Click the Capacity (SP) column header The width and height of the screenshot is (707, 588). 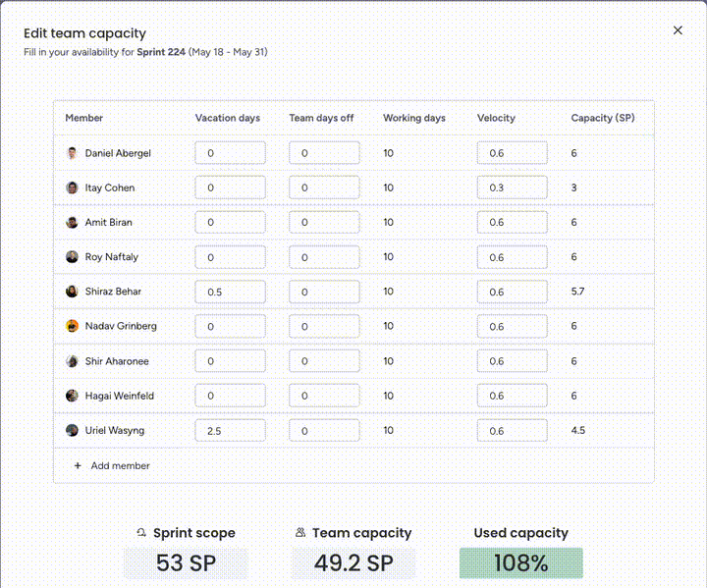point(603,118)
